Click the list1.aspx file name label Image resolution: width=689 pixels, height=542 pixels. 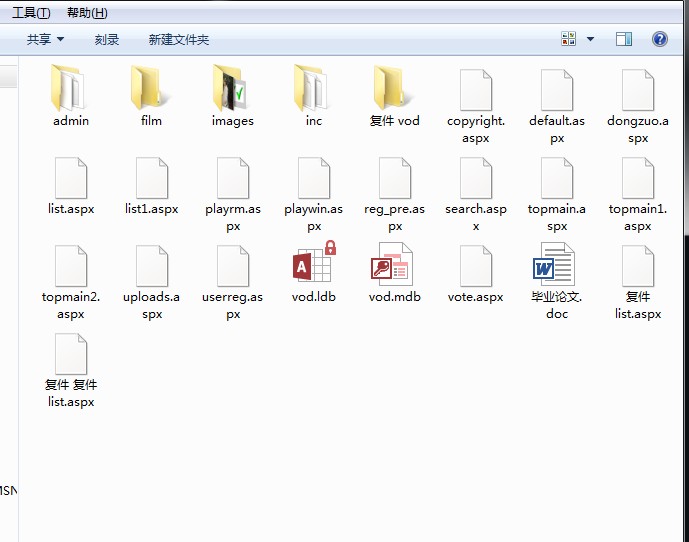(x=152, y=209)
